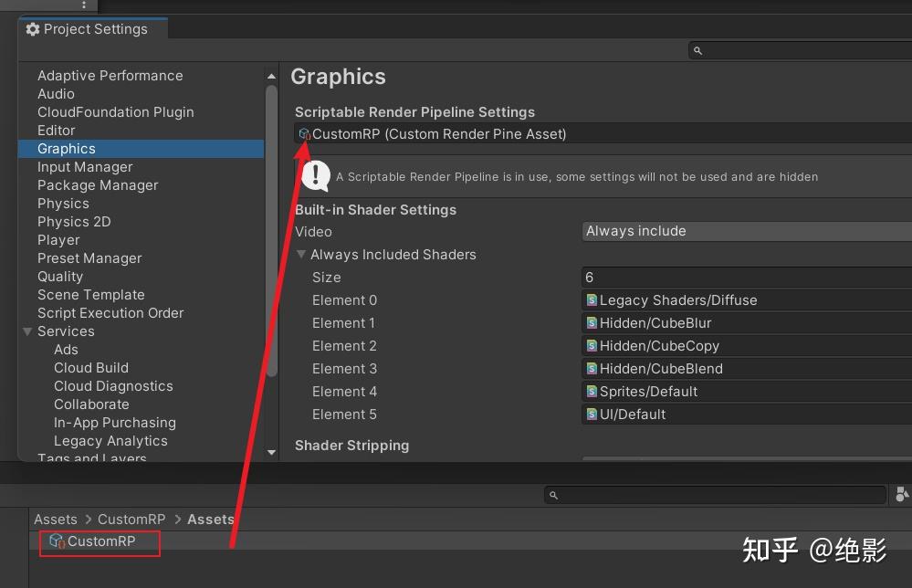Open the Video shader stripping dropdown showing Always include

coord(745,231)
